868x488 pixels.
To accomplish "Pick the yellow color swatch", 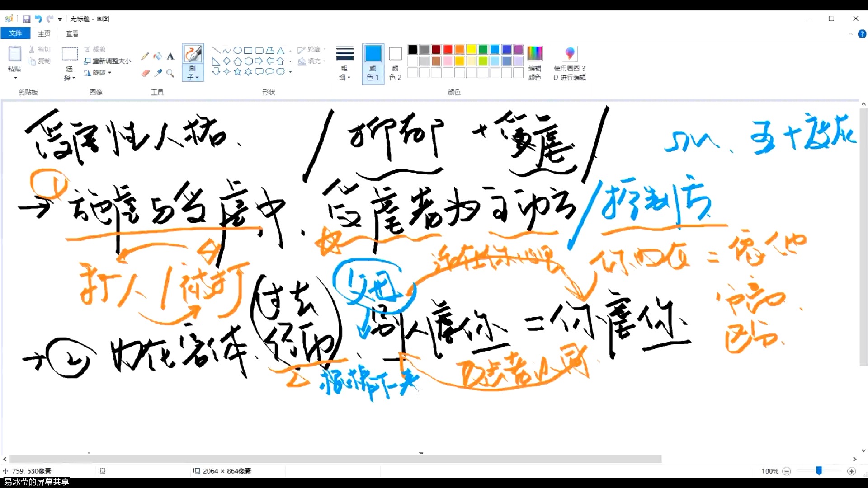I will coord(472,50).
